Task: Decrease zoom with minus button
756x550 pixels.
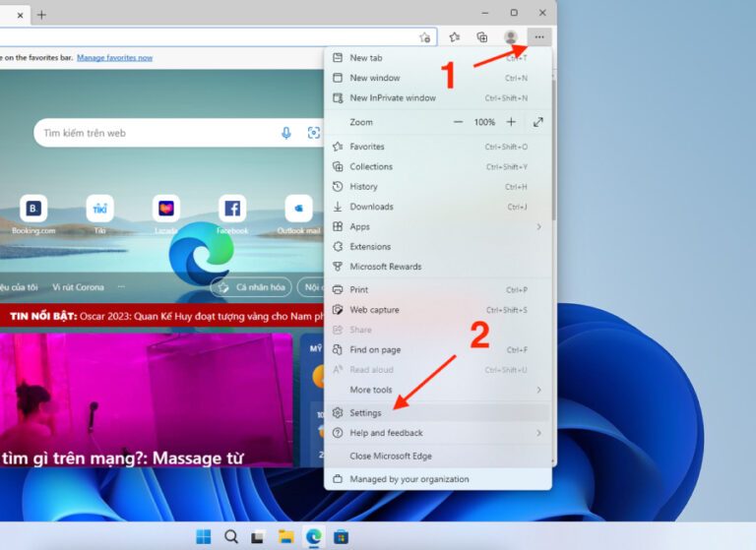Action: coord(458,122)
